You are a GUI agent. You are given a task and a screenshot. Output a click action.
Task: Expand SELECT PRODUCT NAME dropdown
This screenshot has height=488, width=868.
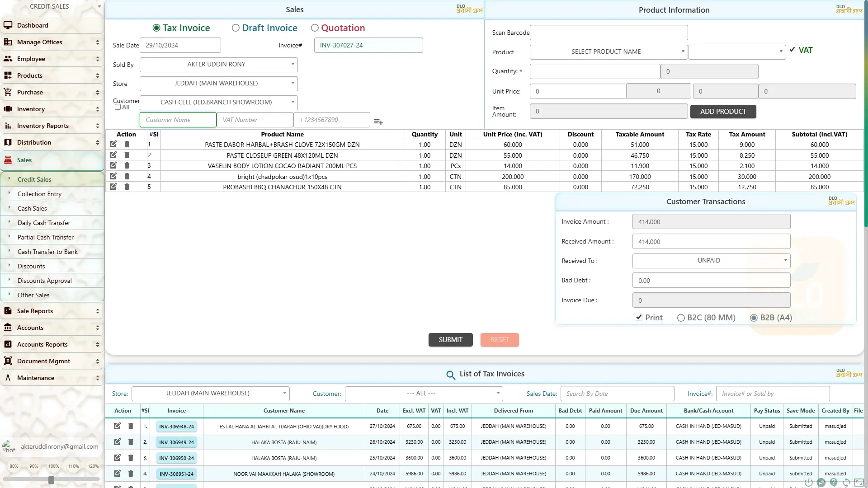tap(609, 52)
